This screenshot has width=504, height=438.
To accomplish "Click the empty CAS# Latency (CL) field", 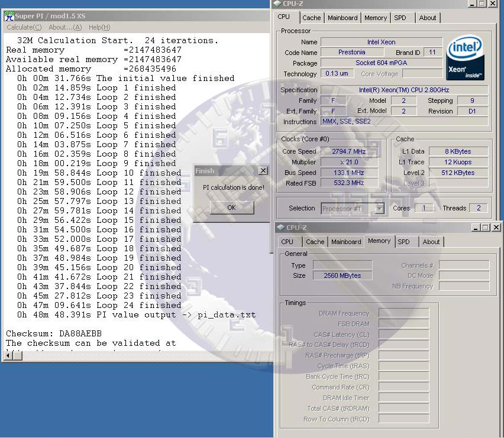I will [403, 335].
